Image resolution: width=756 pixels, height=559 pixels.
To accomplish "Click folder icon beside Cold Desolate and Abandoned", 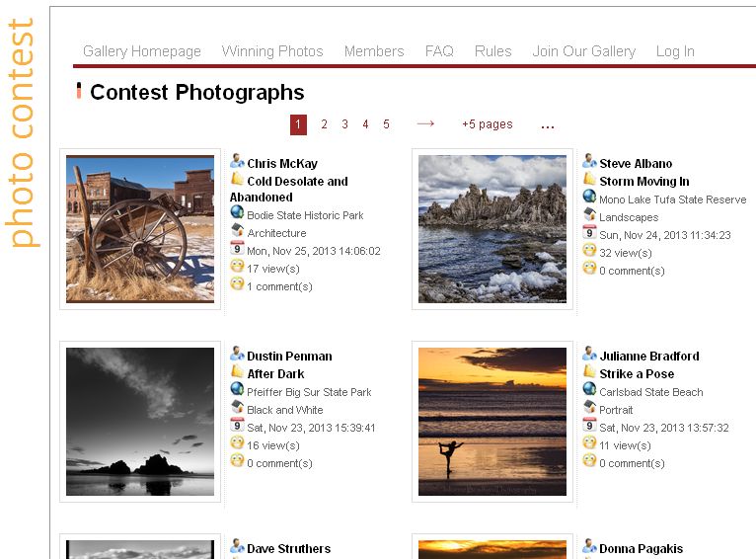I will click(x=237, y=179).
